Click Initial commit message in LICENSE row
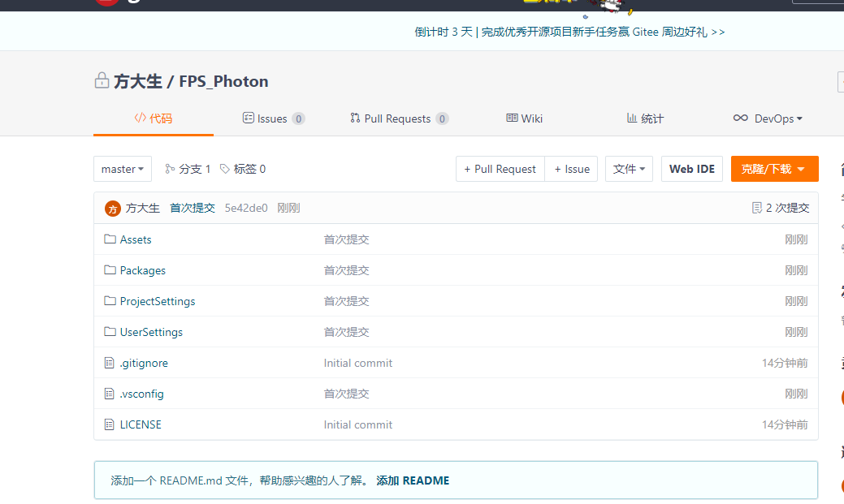This screenshot has height=504, width=844. (x=358, y=424)
